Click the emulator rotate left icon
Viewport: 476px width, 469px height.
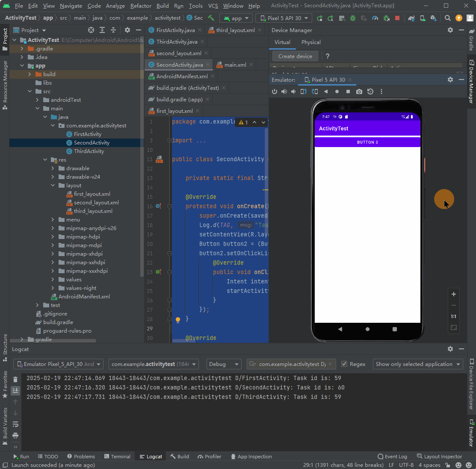coord(303,91)
